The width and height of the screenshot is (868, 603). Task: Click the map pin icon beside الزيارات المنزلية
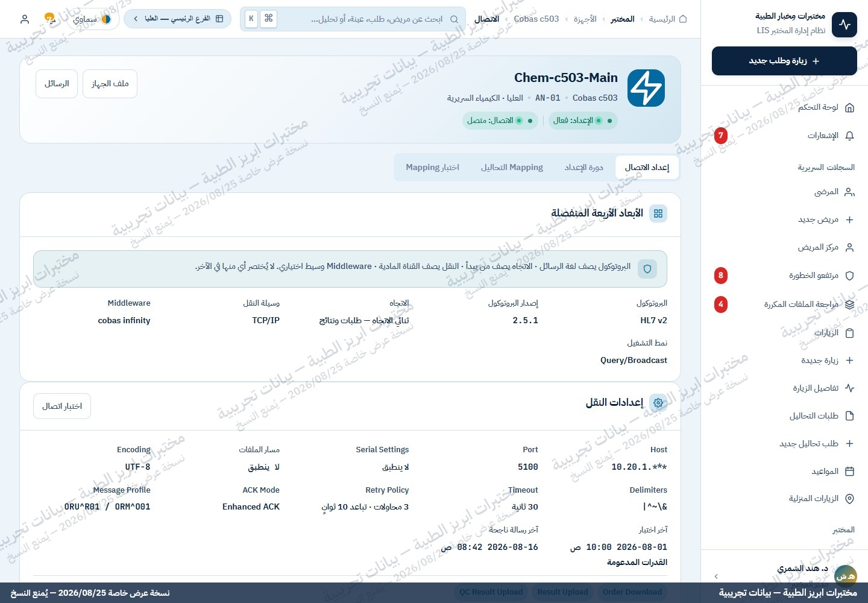click(849, 499)
